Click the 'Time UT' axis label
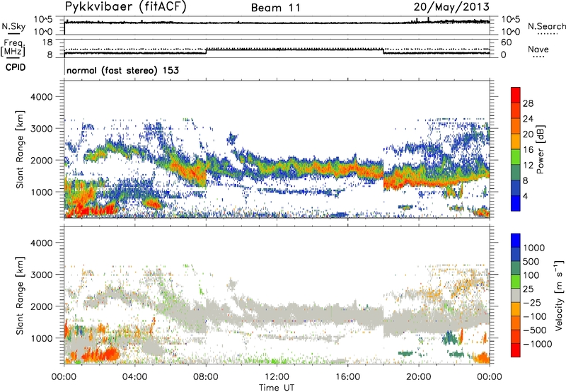The width and height of the screenshot is (566, 392). pos(277,388)
